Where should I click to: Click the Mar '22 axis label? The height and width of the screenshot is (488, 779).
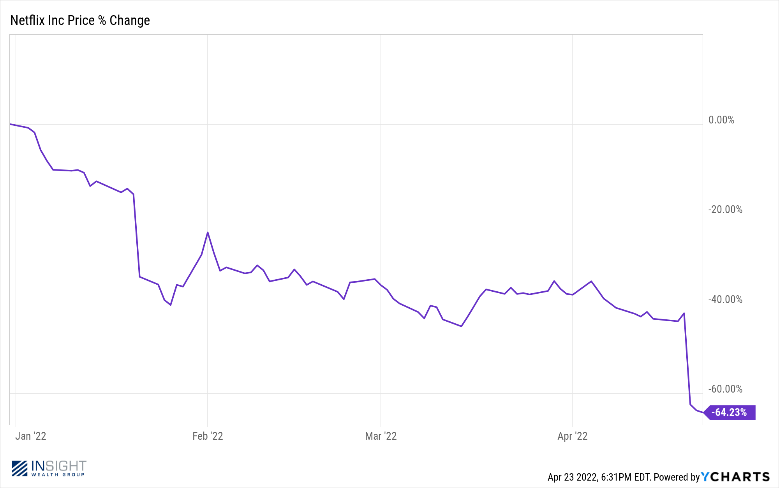(x=381, y=436)
